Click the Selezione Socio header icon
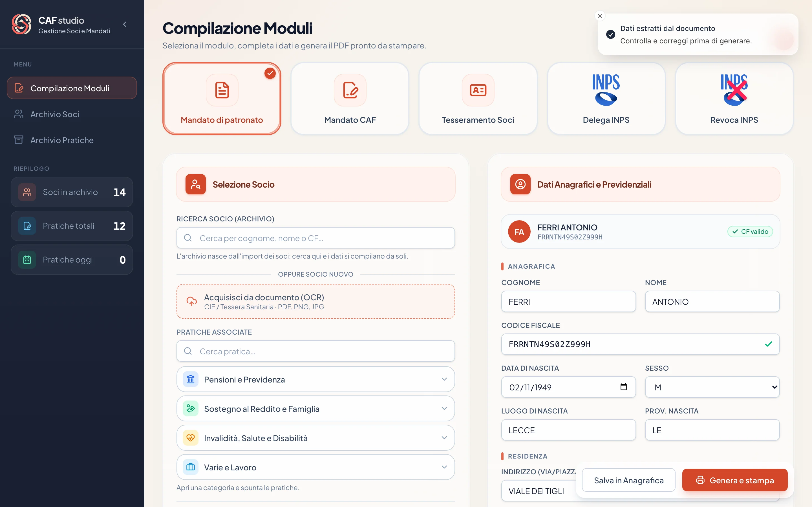The width and height of the screenshot is (812, 507). (196, 184)
